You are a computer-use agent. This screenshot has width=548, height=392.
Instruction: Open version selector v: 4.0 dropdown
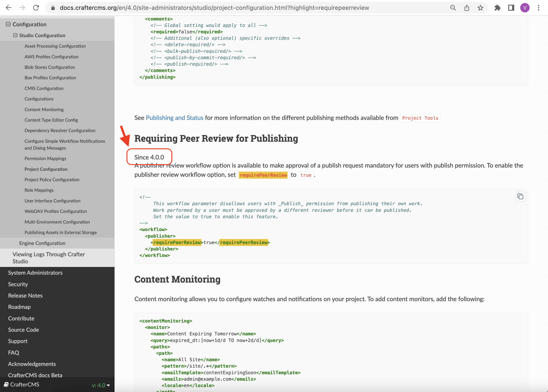[101, 385]
